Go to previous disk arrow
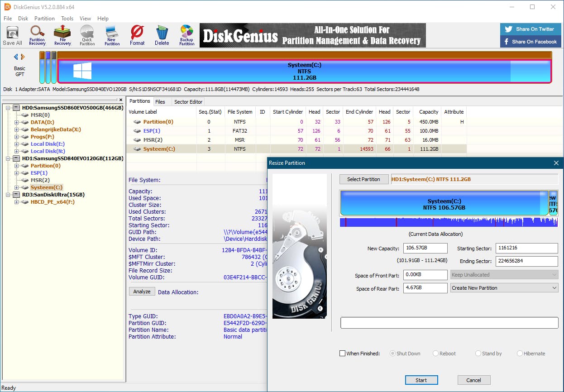564x392 pixels. point(16,57)
